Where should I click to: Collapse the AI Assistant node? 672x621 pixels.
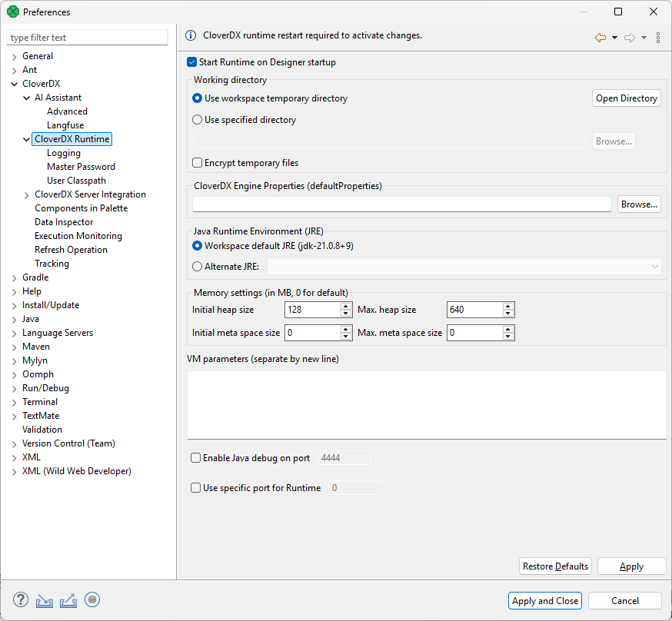coord(27,98)
